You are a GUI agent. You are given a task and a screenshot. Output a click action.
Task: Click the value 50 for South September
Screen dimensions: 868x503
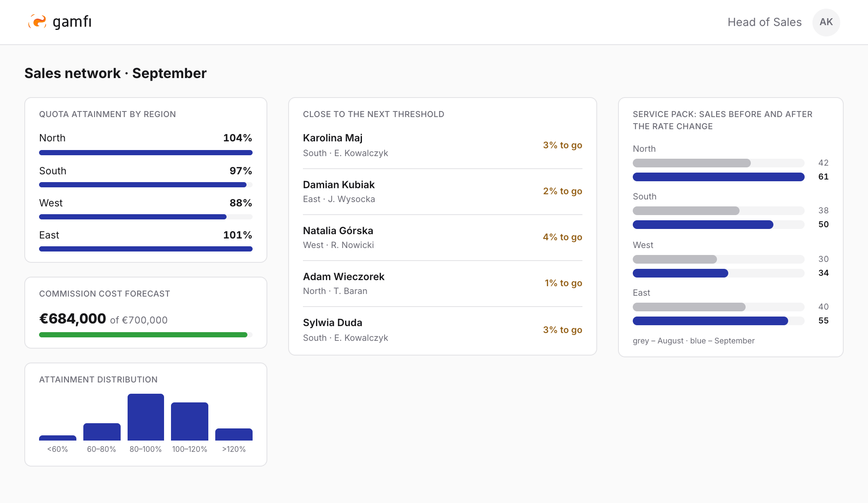pos(823,224)
